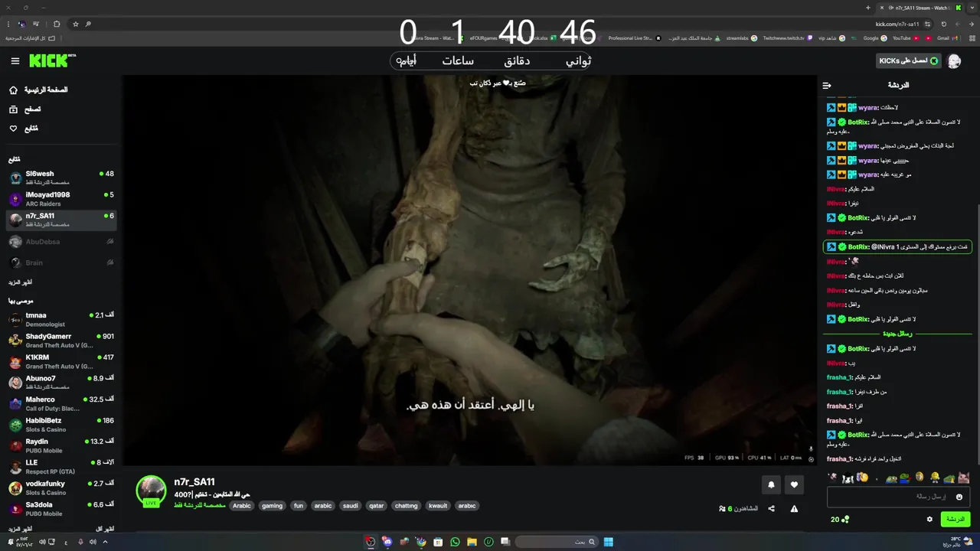Click the Get KICKs button
Screen dimensions: 980x551
[x=909, y=61]
